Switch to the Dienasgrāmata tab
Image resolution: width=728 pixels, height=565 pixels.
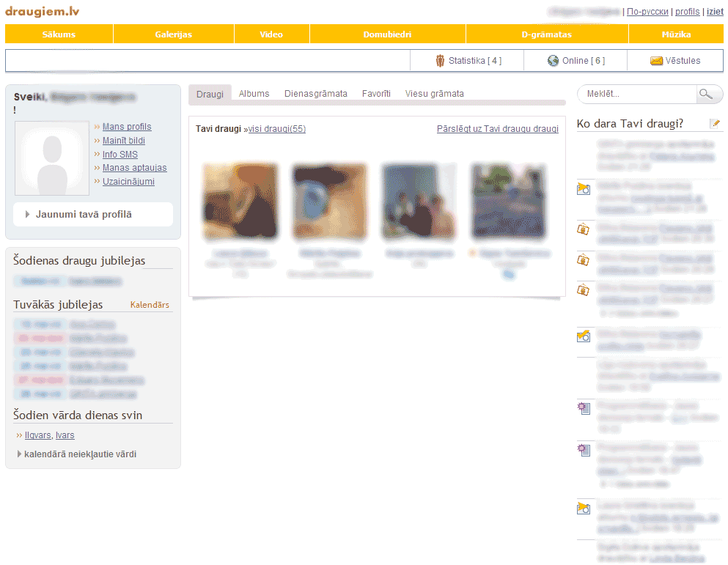pos(316,94)
